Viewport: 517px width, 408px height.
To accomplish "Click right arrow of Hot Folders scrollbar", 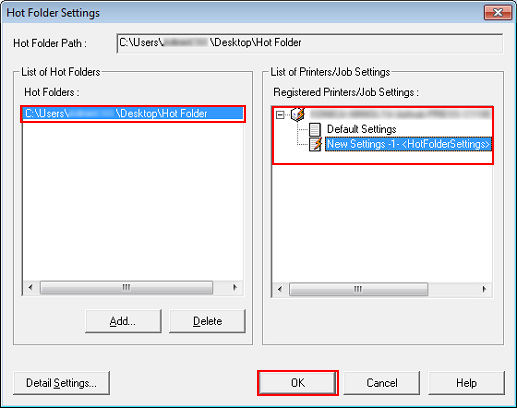I will click(235, 287).
